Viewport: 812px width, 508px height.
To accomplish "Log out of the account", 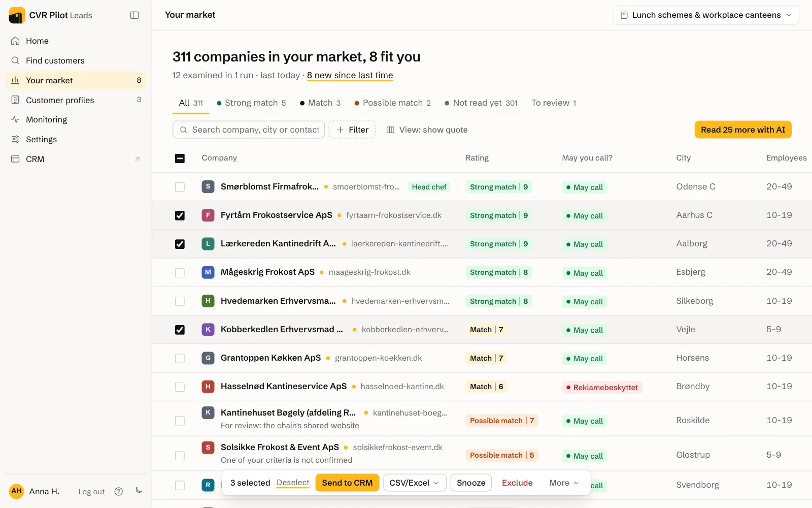I will click(x=91, y=492).
